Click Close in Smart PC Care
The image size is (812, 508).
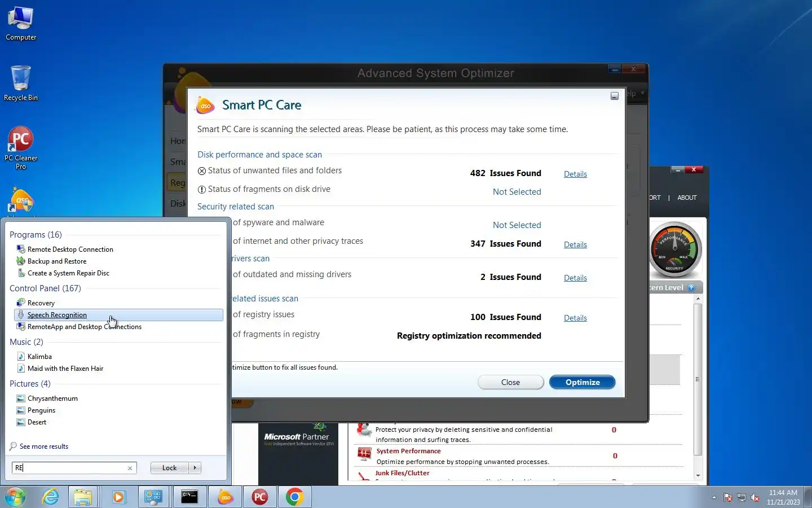[x=510, y=383]
